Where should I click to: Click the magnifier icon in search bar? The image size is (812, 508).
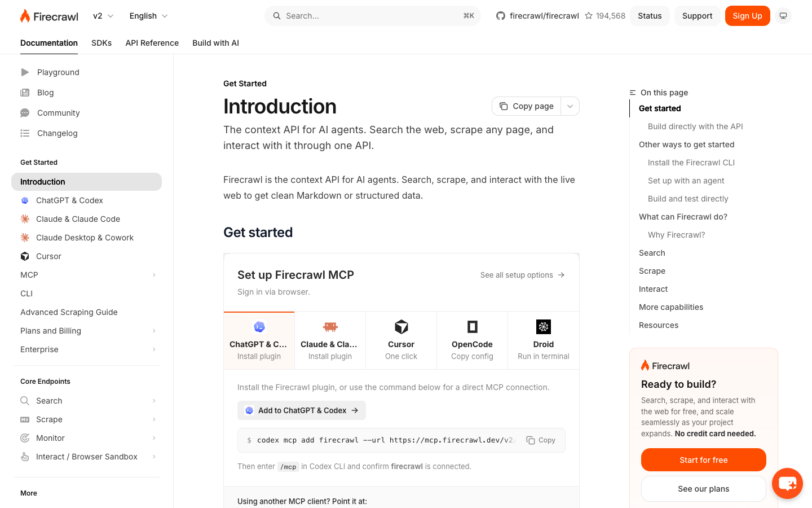click(277, 16)
